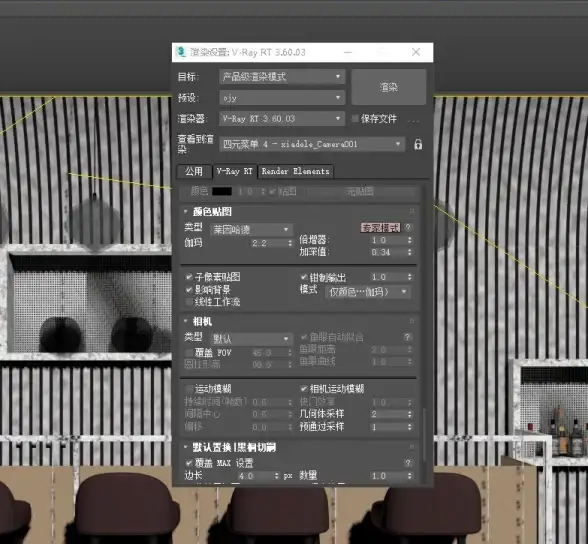588x544 pixels.
Task: Click the dialog title text 渲染设置: V-Ray RT 3.60.03
Action: (248, 52)
